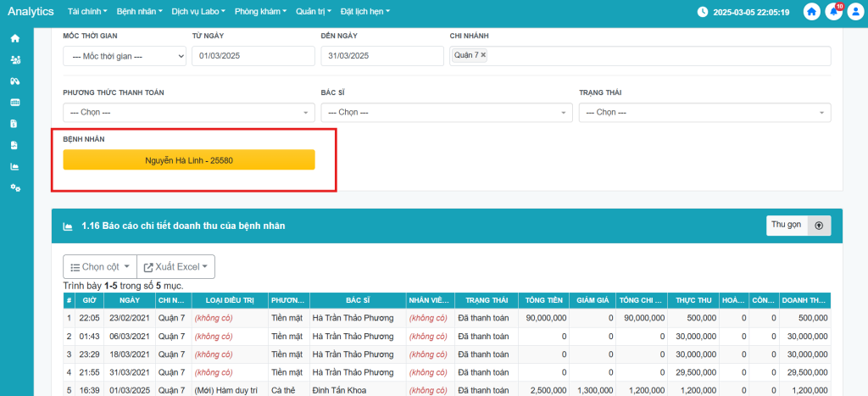
Task: Open notifications bell with 10 badge
Action: (x=833, y=12)
